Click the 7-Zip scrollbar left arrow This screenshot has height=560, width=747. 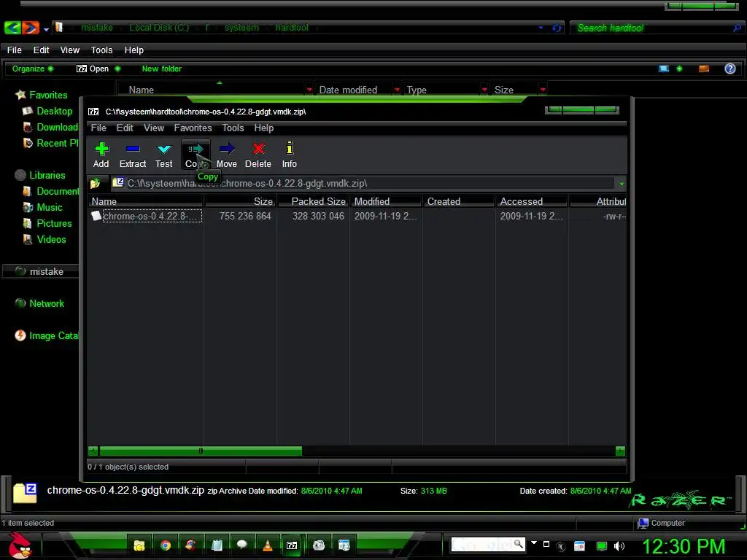[93, 451]
